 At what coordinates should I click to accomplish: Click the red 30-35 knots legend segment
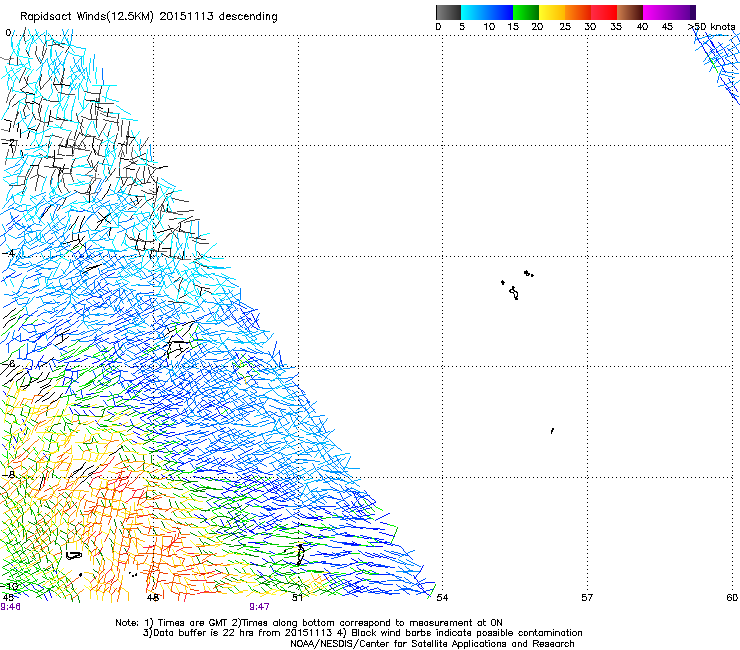pyautogui.click(x=604, y=12)
